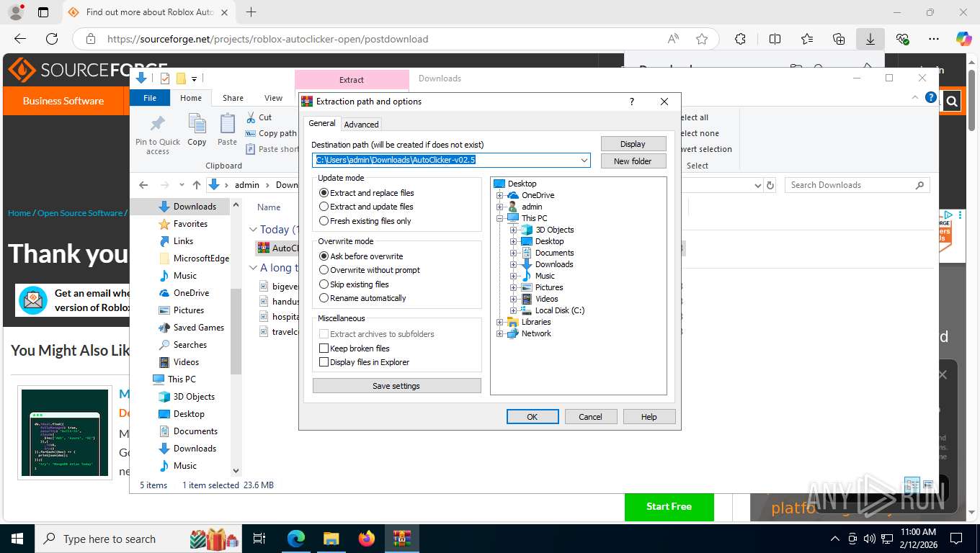Click the Edge Refresh page icon
980x553 pixels.
[x=52, y=39]
